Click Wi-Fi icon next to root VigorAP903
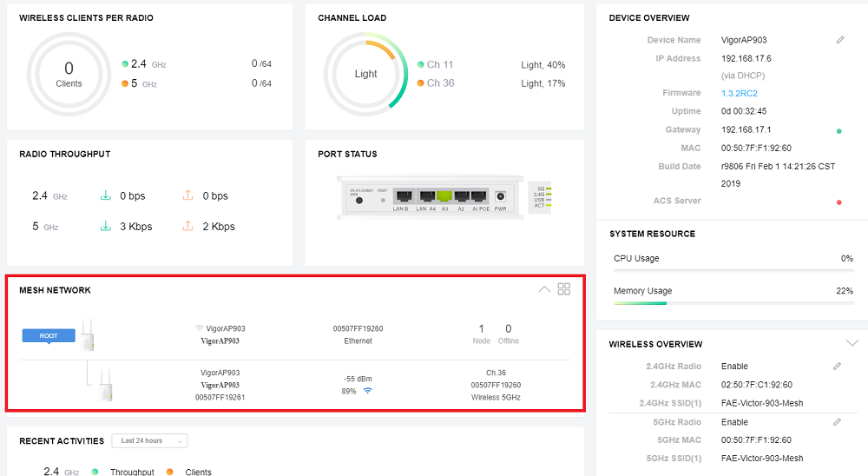Screen dimensions: 868x476 (x=200, y=328)
